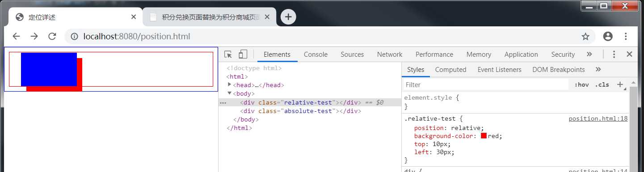The height and width of the screenshot is (172, 644).
Task: Select the DOM Breakpoints sidebar tab
Action: (x=559, y=70)
